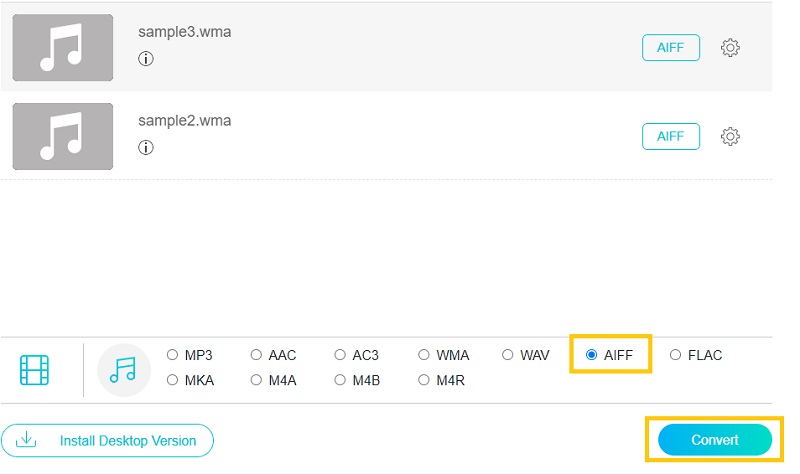Click Install Desktop Version button
The width and height of the screenshot is (800, 474).
coord(107,440)
